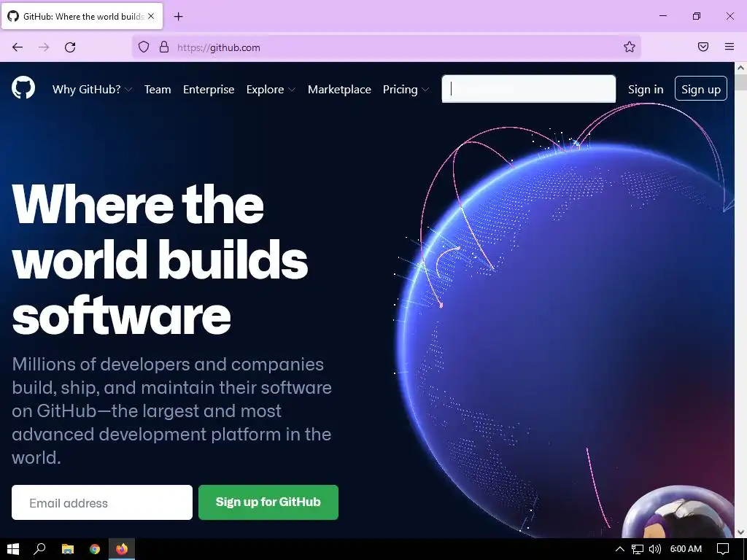Go back with the browser back arrow
This screenshot has width=747, height=560.
pyautogui.click(x=18, y=47)
